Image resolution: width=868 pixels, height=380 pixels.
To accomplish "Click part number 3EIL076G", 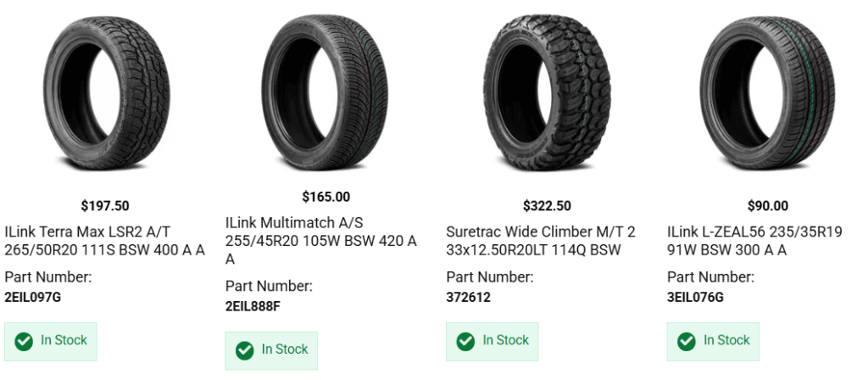I will (695, 297).
